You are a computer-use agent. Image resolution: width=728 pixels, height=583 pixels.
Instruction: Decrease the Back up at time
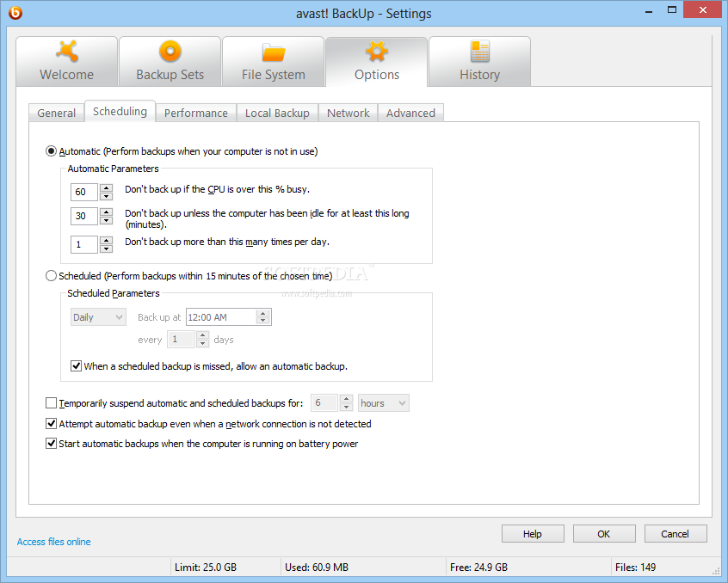262,321
